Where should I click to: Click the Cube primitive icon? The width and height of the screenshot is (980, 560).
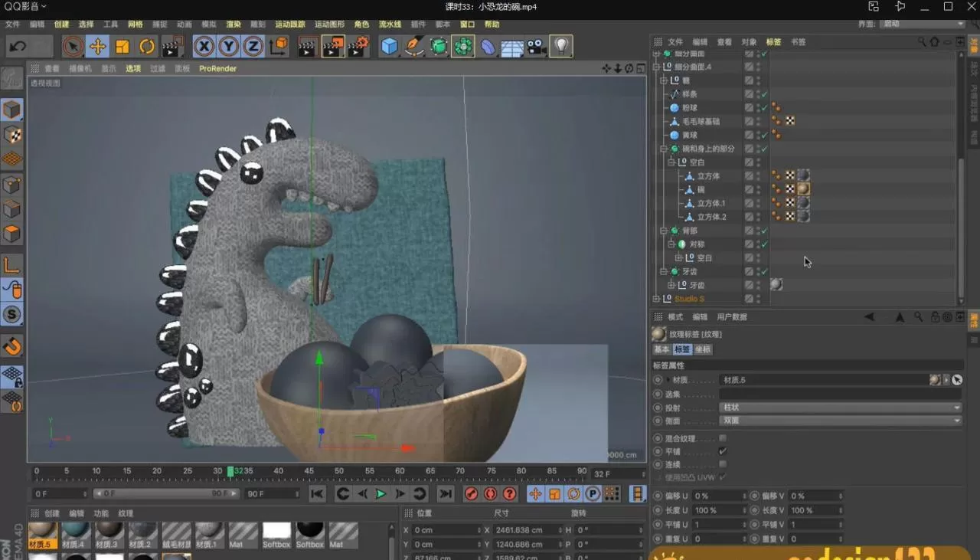pos(389,47)
